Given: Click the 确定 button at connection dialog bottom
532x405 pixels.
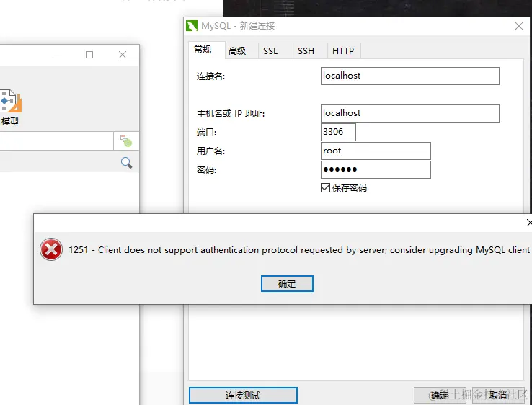Looking at the screenshot, I should click(440, 395).
